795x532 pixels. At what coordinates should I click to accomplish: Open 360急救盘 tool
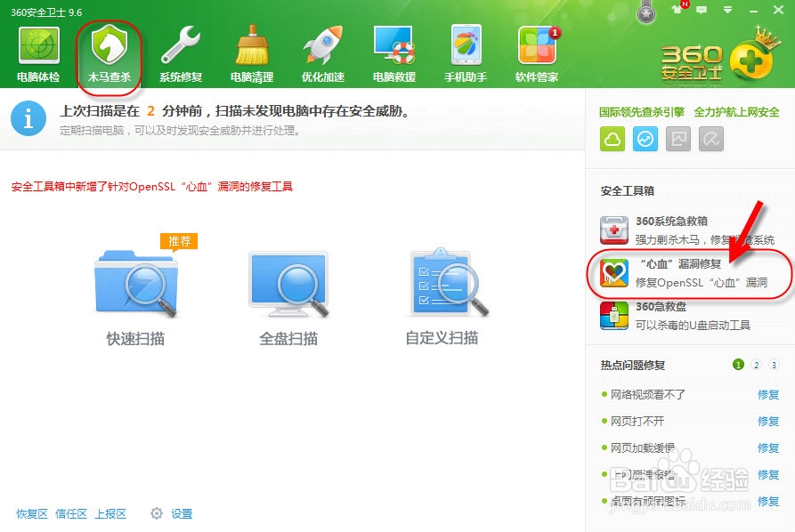click(x=676, y=315)
